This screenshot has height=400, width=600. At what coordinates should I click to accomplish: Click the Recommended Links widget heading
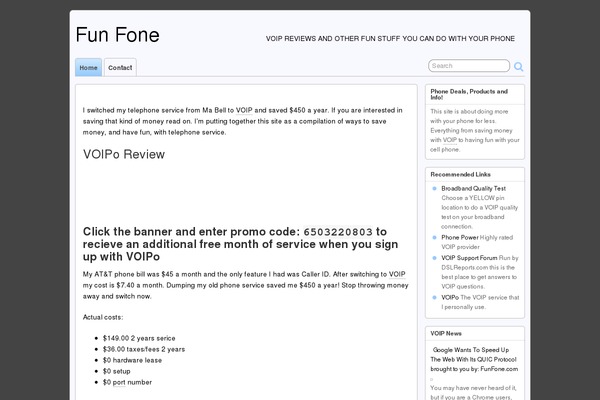pyautogui.click(x=460, y=175)
